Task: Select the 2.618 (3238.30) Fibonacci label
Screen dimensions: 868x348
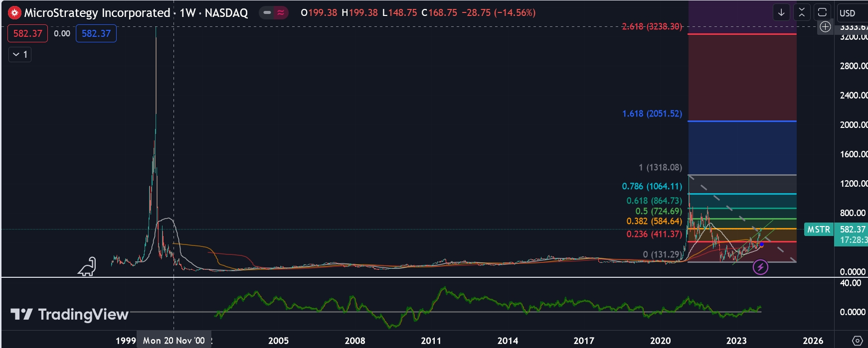Action: (x=652, y=26)
